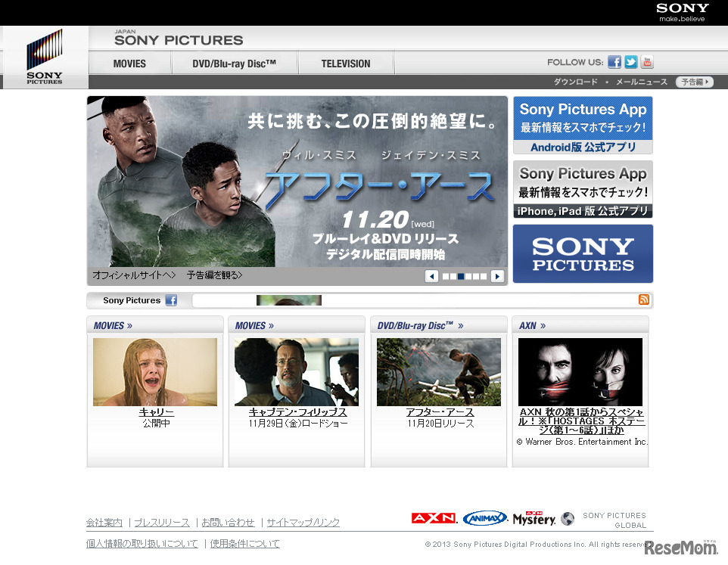Select the last carousel indicator dot
This screenshot has height=565, width=728.
484,277
